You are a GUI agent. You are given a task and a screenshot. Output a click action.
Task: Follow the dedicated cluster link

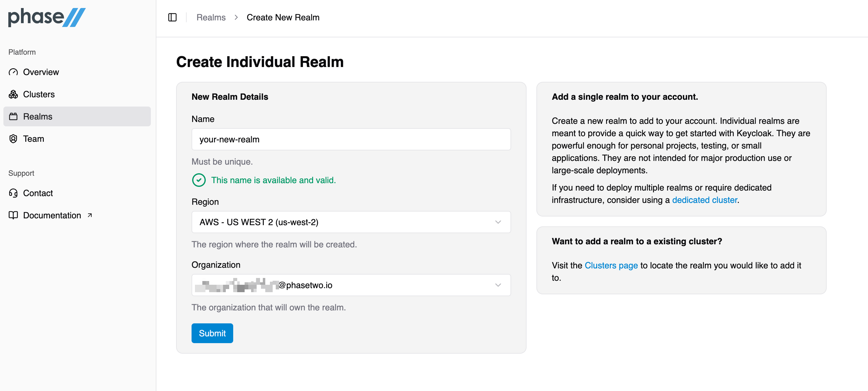tap(704, 200)
